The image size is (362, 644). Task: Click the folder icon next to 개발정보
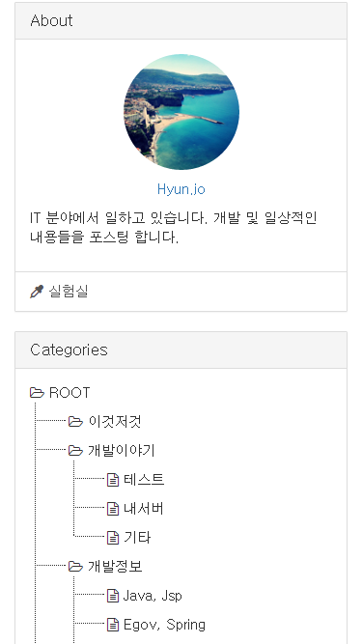point(75,567)
